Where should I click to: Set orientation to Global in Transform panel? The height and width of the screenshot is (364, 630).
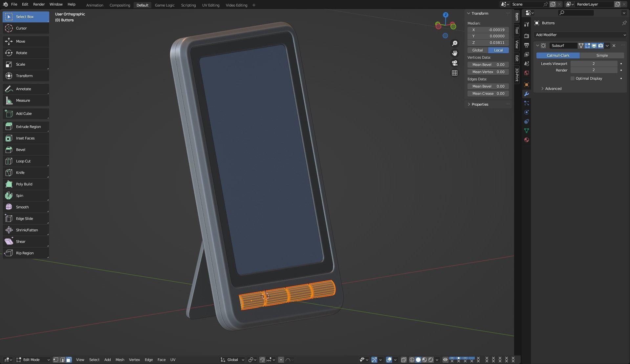click(x=478, y=50)
